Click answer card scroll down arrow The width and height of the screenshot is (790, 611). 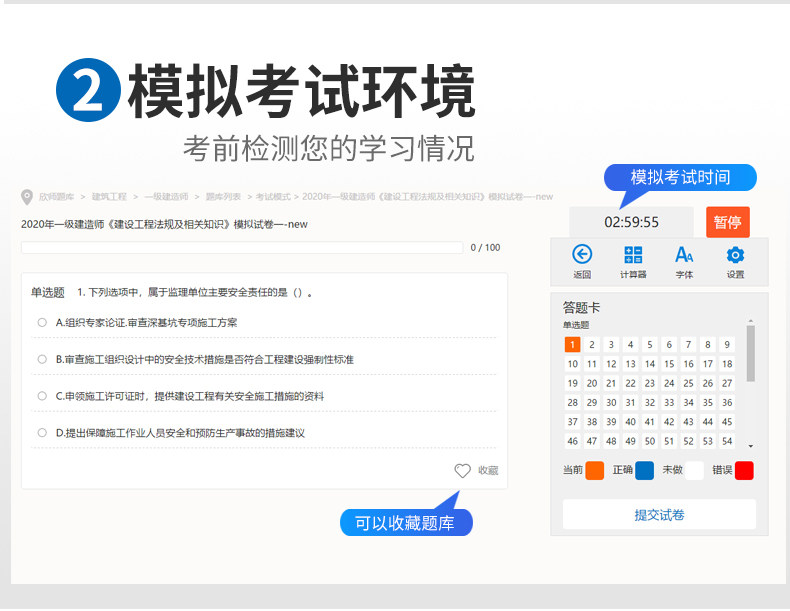[750, 446]
